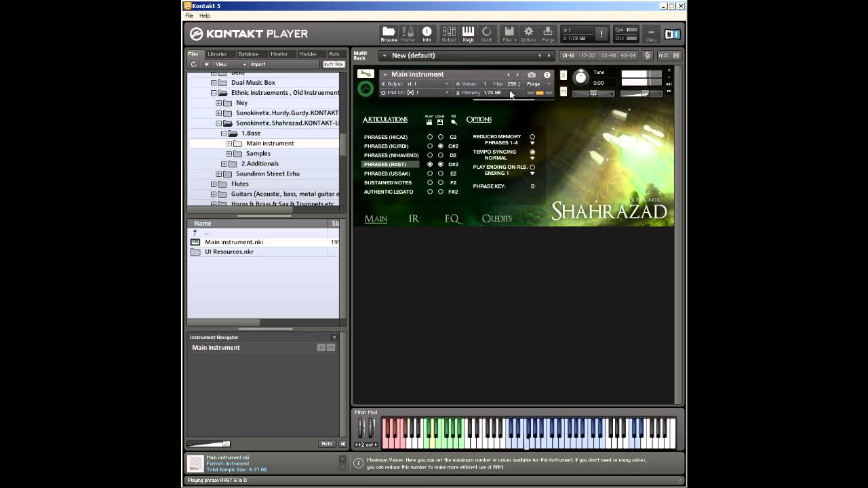Open the browser View dropdown
The width and height of the screenshot is (868, 488).
click(230, 64)
